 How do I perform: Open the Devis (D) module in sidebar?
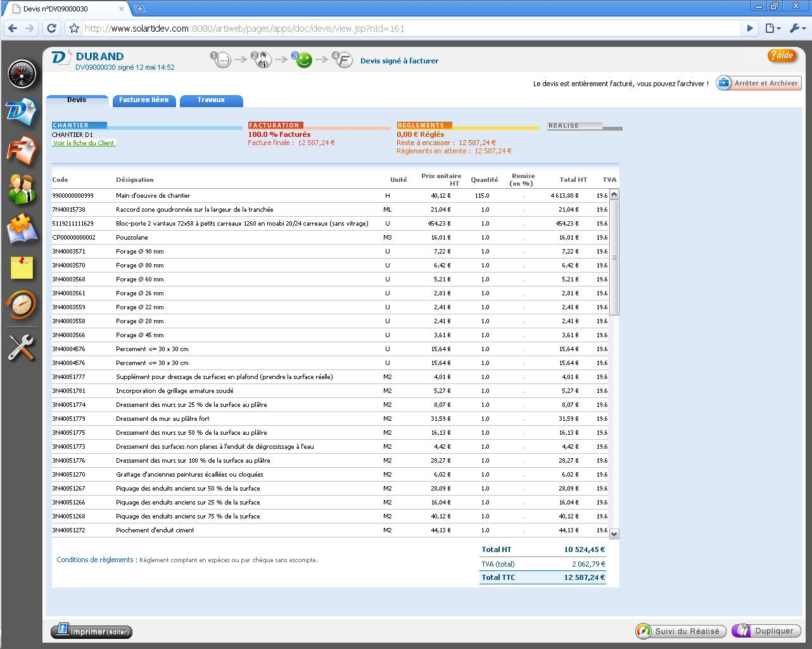22,112
